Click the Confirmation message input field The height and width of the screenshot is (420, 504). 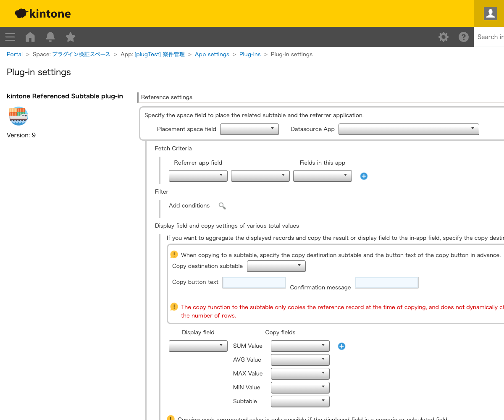387,283
